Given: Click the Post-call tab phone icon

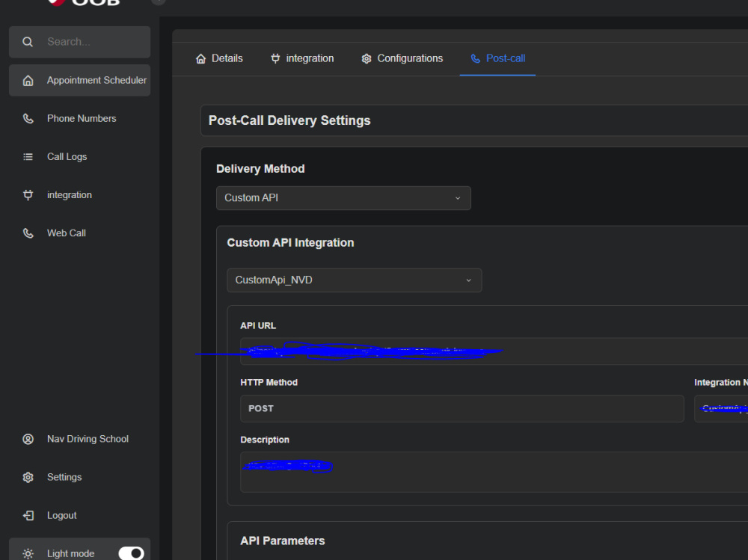Looking at the screenshot, I should [476, 58].
